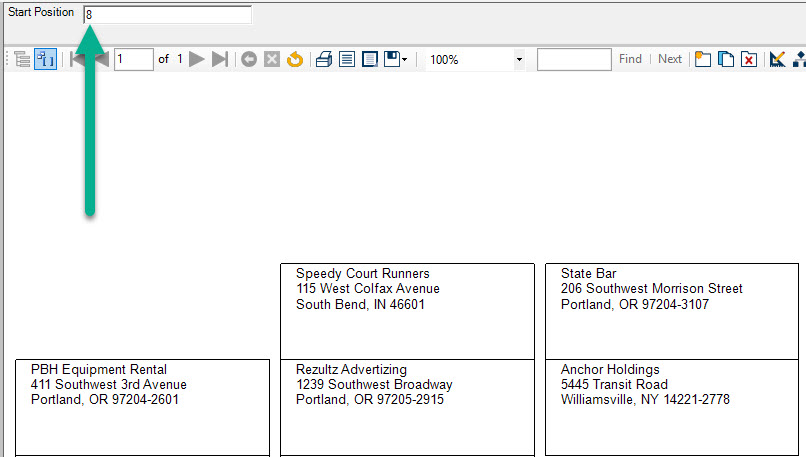Screen dimensions: 806x457
Task: Click the export save disk icon
Action: coord(391,60)
